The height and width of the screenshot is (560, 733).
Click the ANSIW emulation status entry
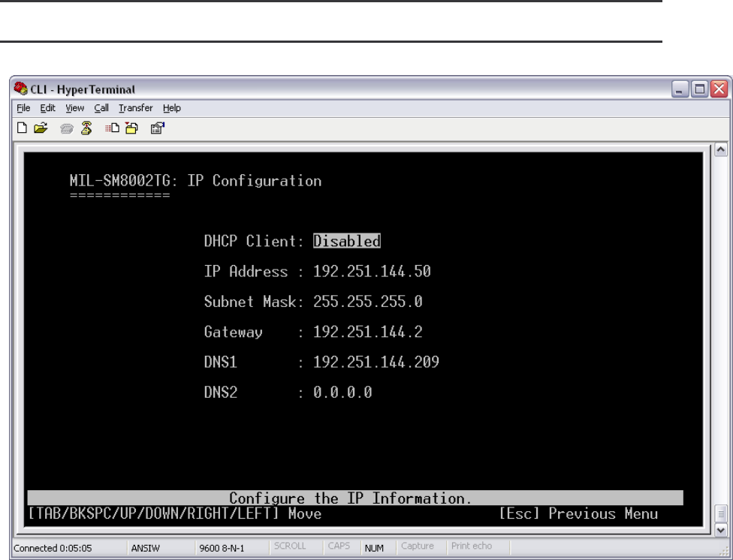[x=146, y=548]
